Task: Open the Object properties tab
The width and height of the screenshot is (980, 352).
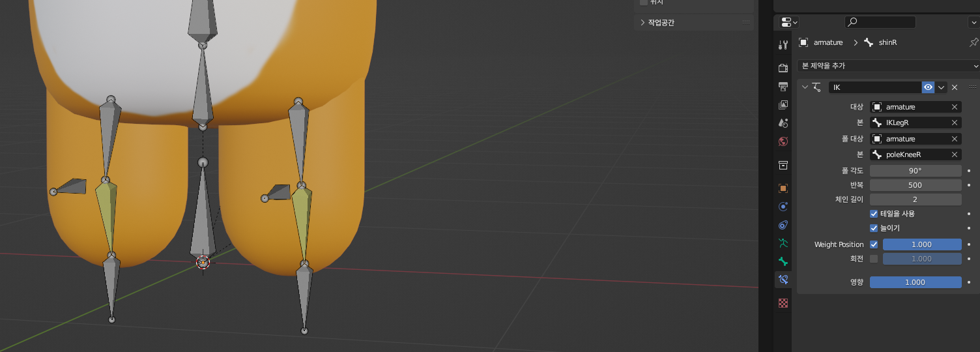Action: [x=783, y=188]
